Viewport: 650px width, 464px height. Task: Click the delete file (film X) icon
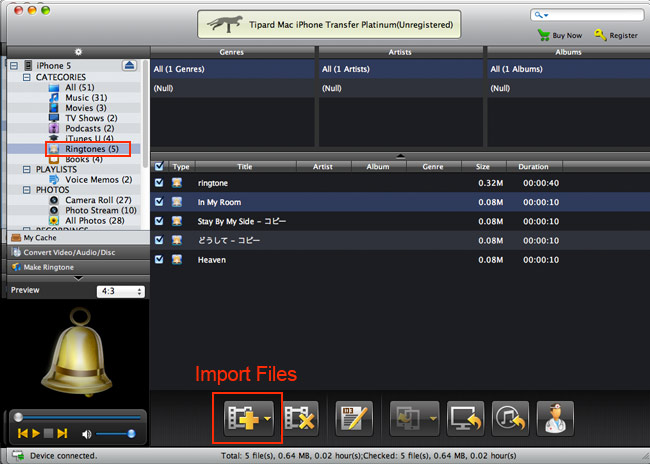coord(301,418)
